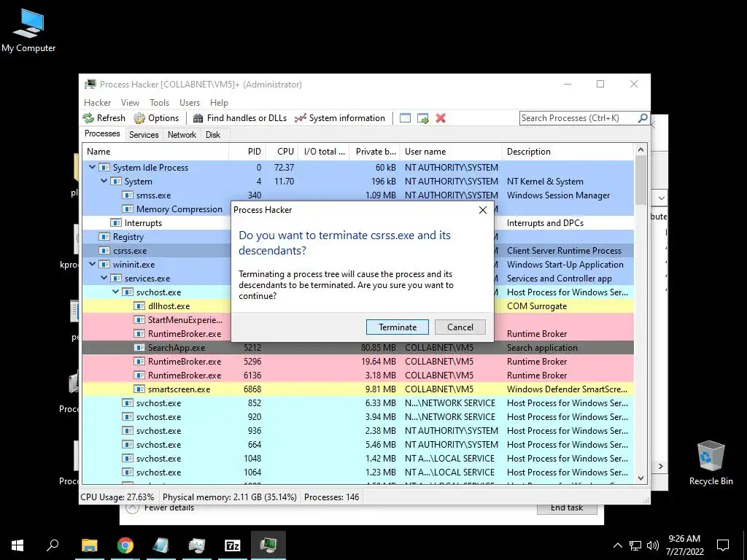Select RuntimeBroker.exe PID 5296 row
Screen dimensions: 747x560
[357, 362]
